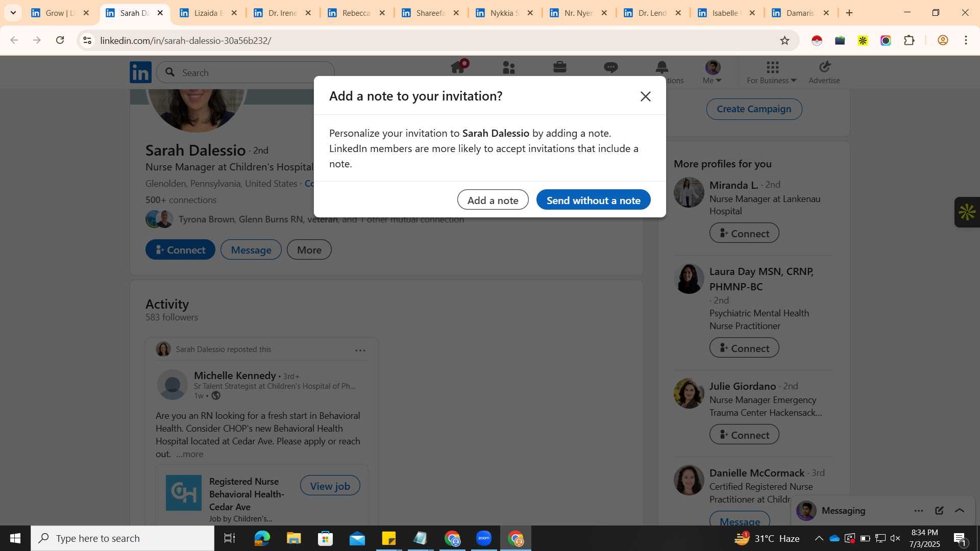
Task: Open Chrome three-dot menu
Action: tap(966, 40)
